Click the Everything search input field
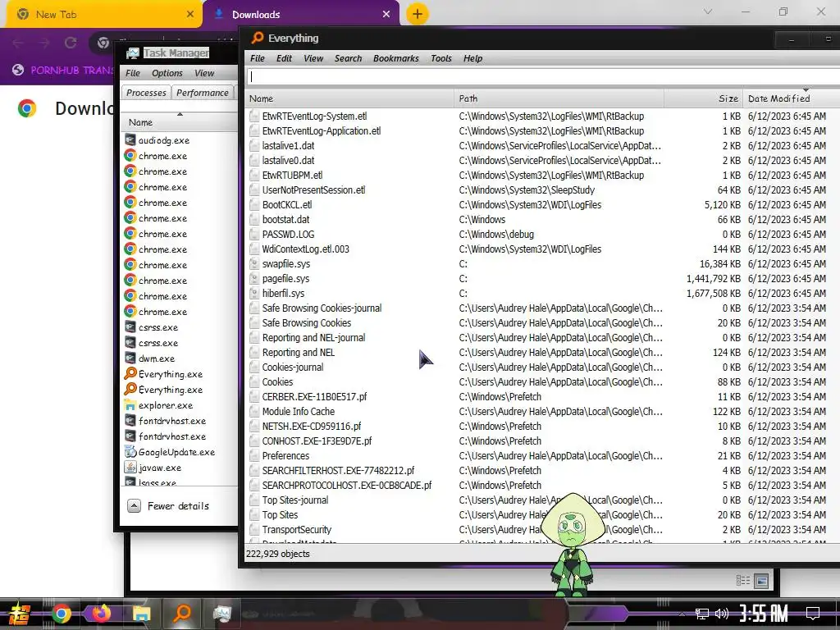The height and width of the screenshot is (630, 840). click(543, 76)
